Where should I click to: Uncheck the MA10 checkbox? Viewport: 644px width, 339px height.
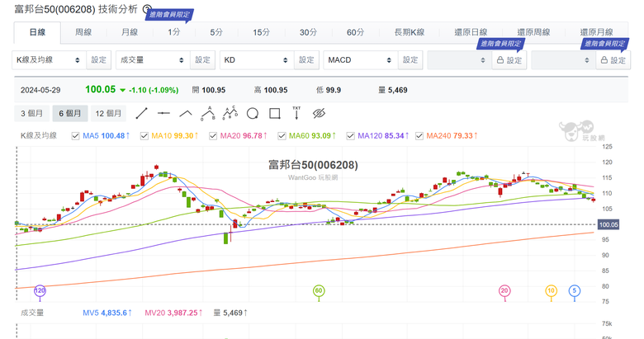coord(144,136)
